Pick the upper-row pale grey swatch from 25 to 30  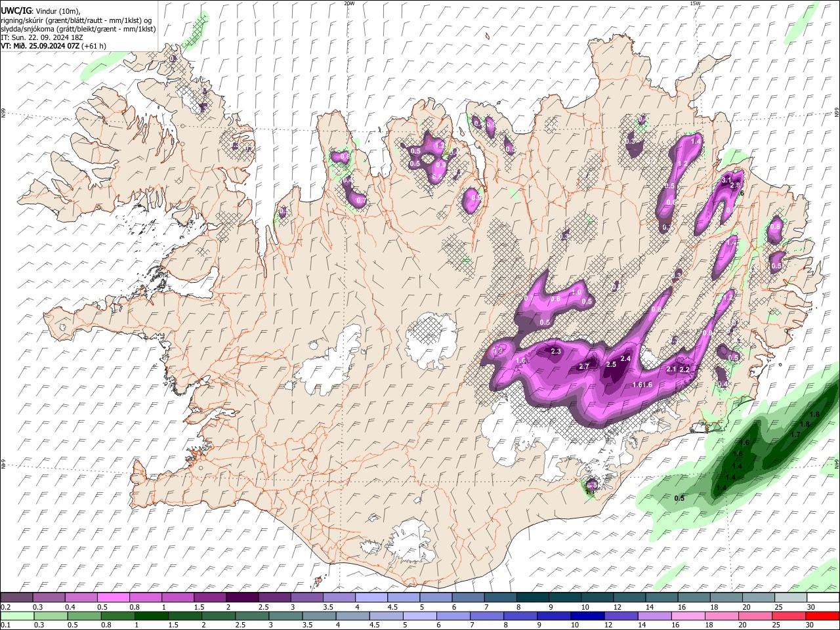(791, 597)
